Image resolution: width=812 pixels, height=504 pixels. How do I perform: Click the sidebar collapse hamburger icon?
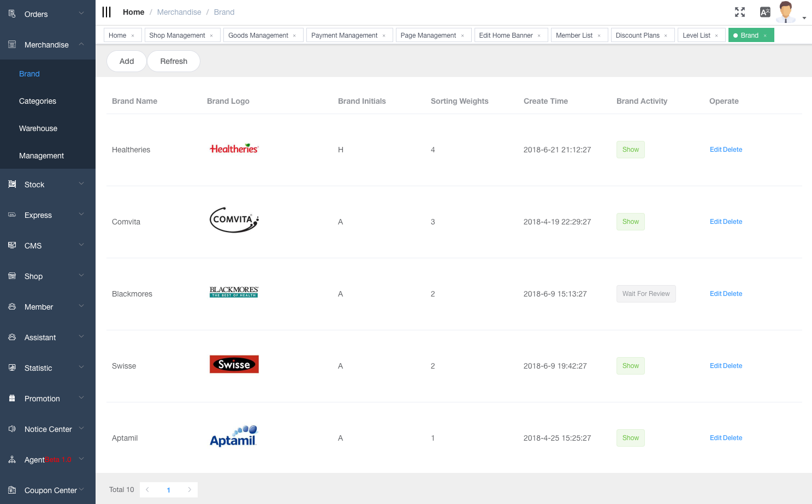106,12
